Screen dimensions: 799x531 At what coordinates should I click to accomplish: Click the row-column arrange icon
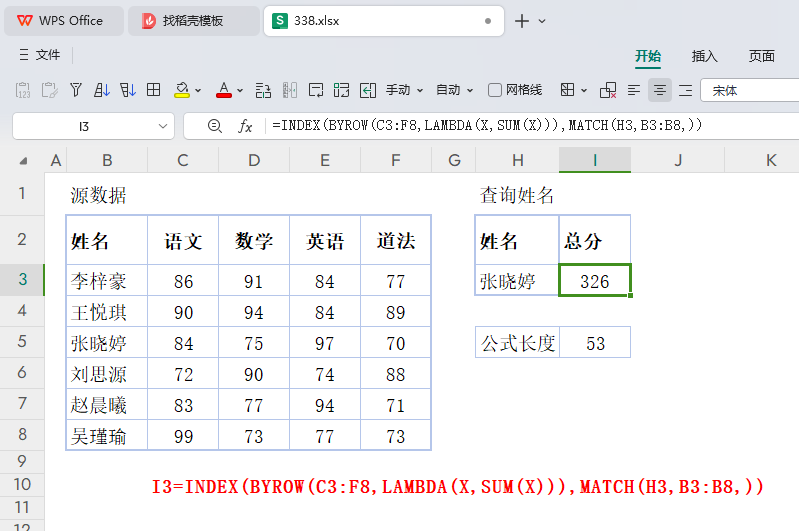[x=263, y=90]
